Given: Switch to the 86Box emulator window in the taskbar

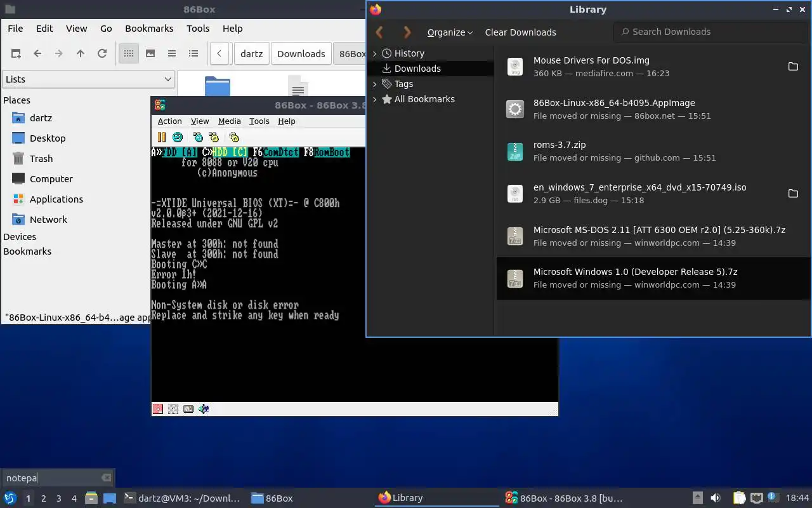Looking at the screenshot, I should (x=563, y=498).
